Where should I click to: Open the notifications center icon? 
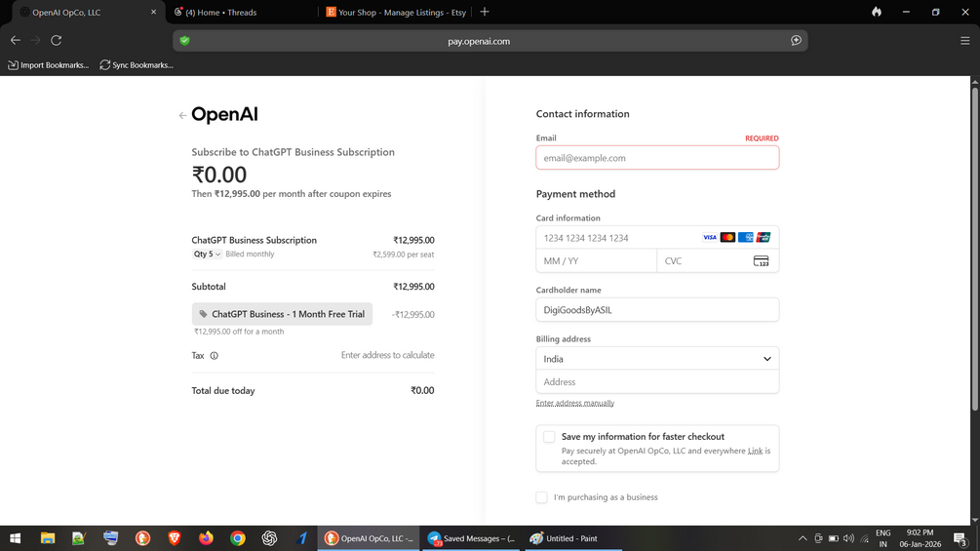tap(960, 538)
